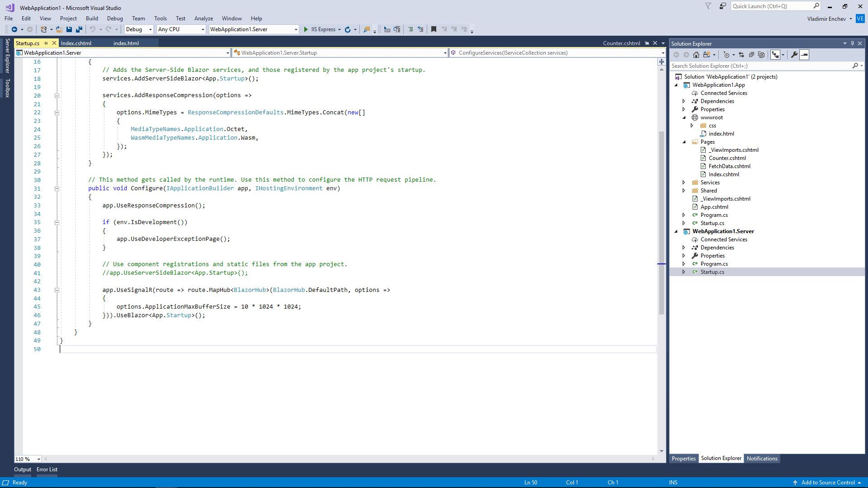The width and height of the screenshot is (868, 488).
Task: Click the Pending Changes Filter clock icon
Action: [726, 55]
